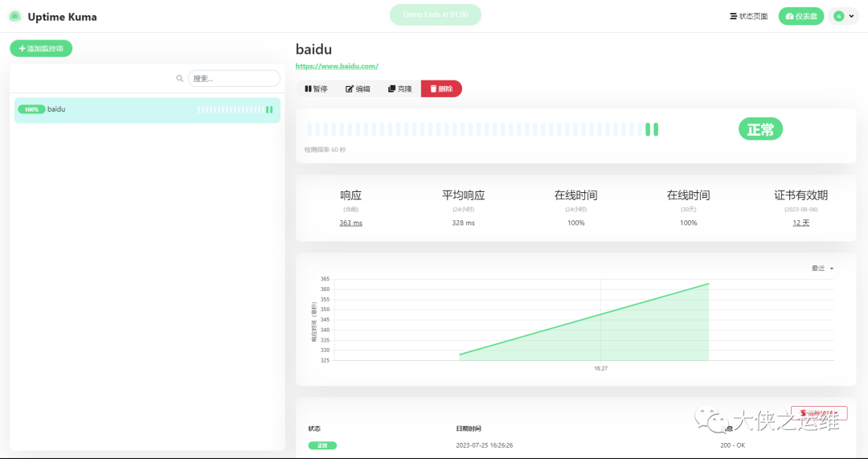Click the last green heartbeat bar
868x459 pixels.
click(x=656, y=129)
